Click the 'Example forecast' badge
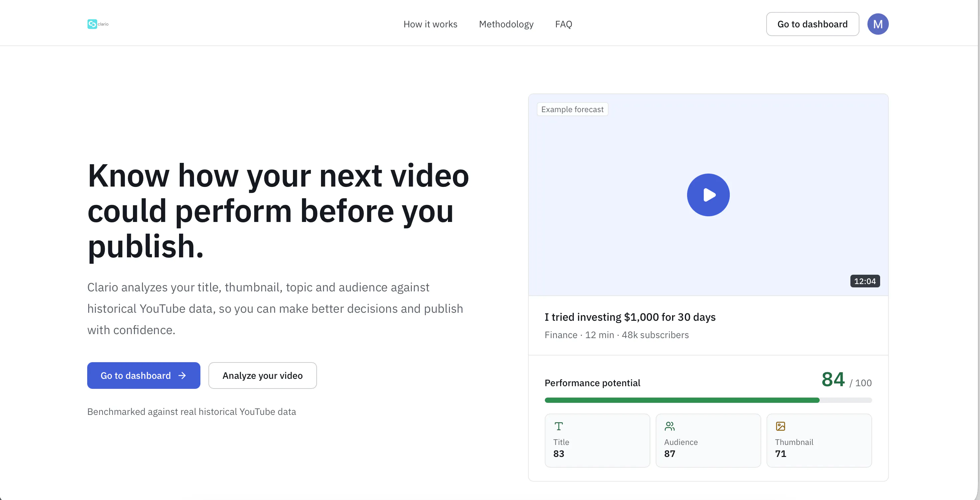This screenshot has height=500, width=980. [x=572, y=109]
